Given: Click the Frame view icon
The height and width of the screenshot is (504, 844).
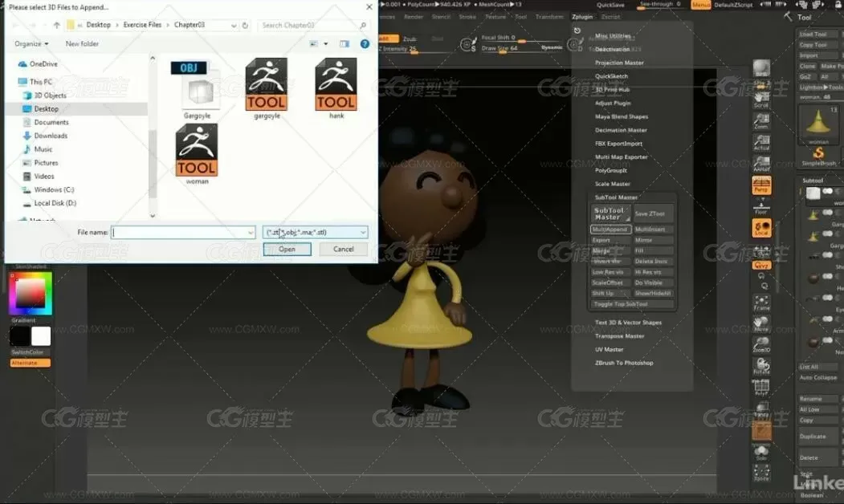Looking at the screenshot, I should point(761,303).
